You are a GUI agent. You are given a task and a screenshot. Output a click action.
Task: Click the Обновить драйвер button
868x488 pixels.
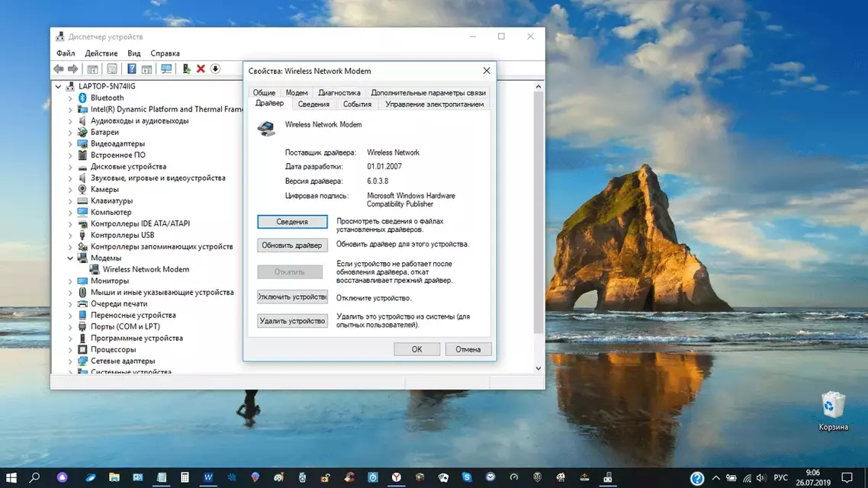[291, 245]
